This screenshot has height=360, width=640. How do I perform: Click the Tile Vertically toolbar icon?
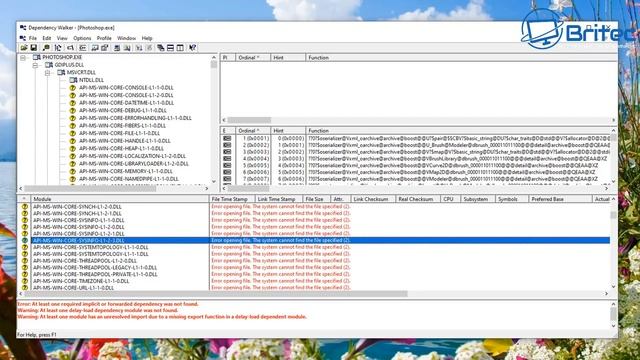(x=180, y=48)
